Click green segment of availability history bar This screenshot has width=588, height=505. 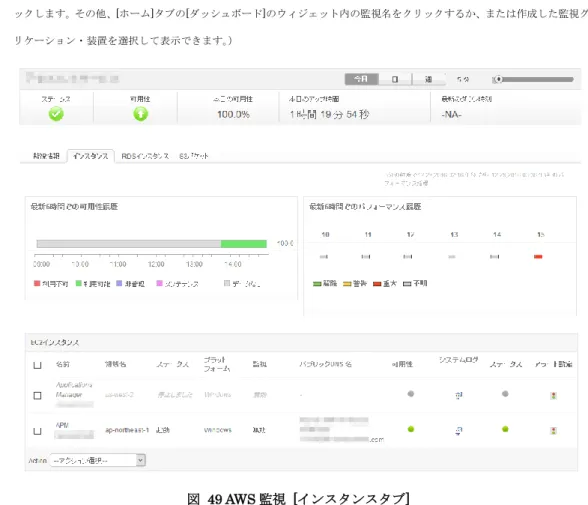pos(244,244)
